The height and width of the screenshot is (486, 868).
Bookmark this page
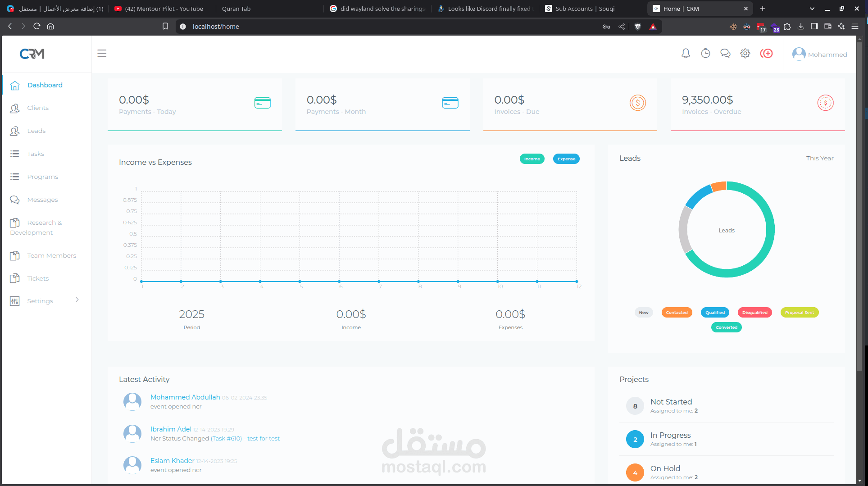(x=165, y=26)
